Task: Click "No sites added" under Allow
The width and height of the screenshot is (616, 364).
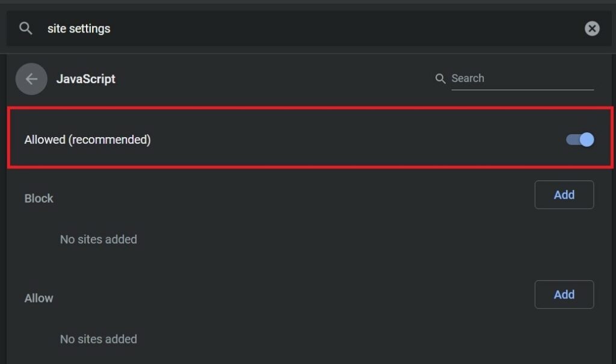Action: (x=99, y=339)
